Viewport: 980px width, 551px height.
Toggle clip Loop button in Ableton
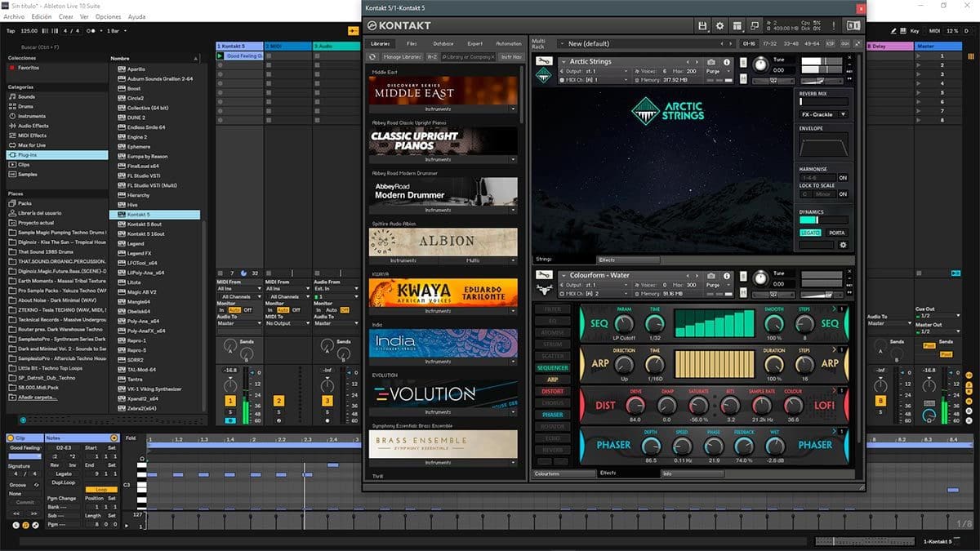click(x=101, y=490)
